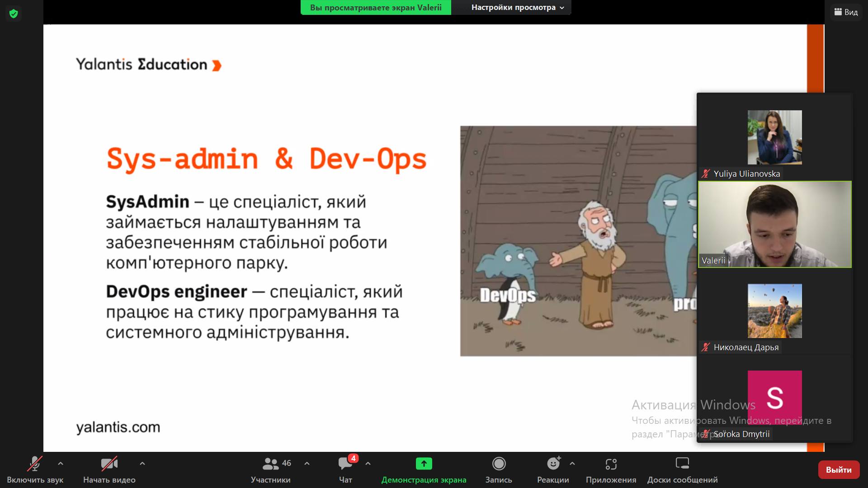This screenshot has height=488, width=868.
Task: Select Soroka Dmytrii's avatar tile
Action: tap(774, 398)
